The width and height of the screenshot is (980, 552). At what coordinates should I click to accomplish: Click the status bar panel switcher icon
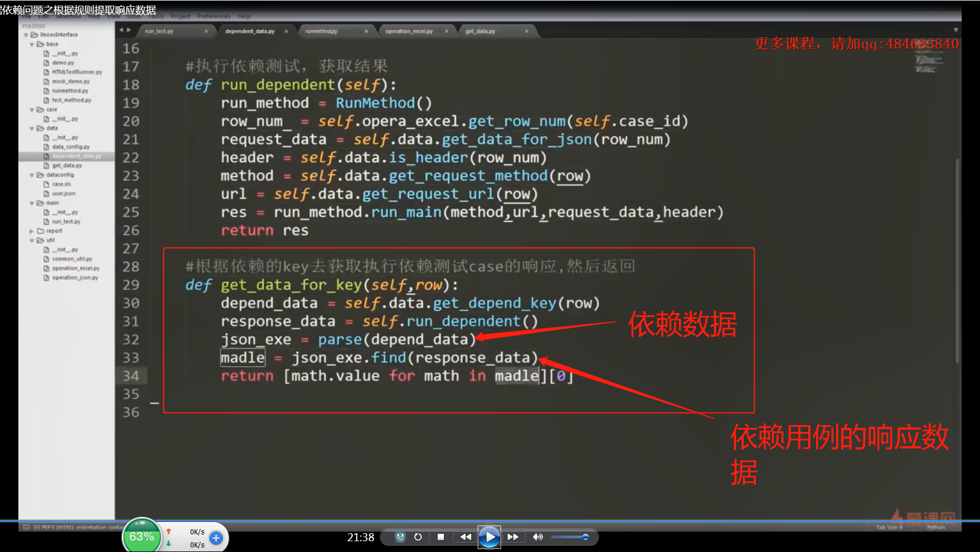coord(26,528)
